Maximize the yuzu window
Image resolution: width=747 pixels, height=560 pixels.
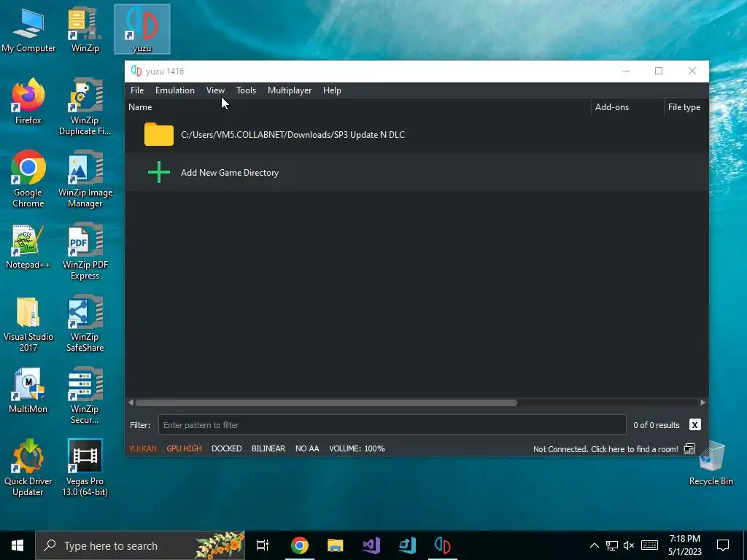659,71
